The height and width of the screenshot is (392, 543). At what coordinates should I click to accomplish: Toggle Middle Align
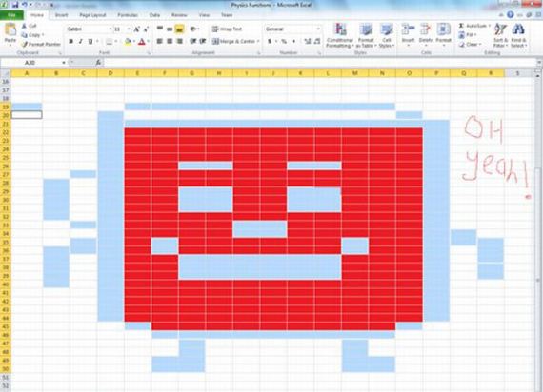click(x=170, y=29)
